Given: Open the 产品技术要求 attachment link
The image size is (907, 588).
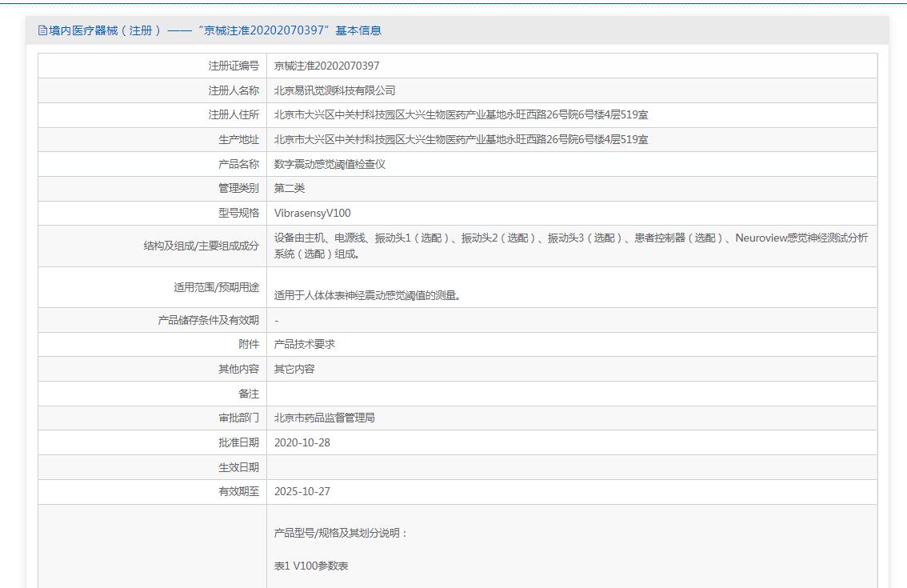Looking at the screenshot, I should coord(304,344).
